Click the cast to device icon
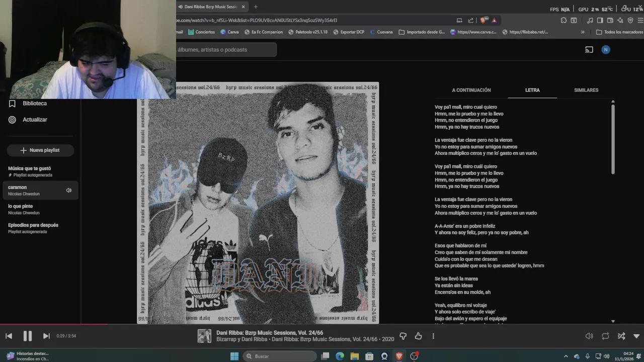 589,50
